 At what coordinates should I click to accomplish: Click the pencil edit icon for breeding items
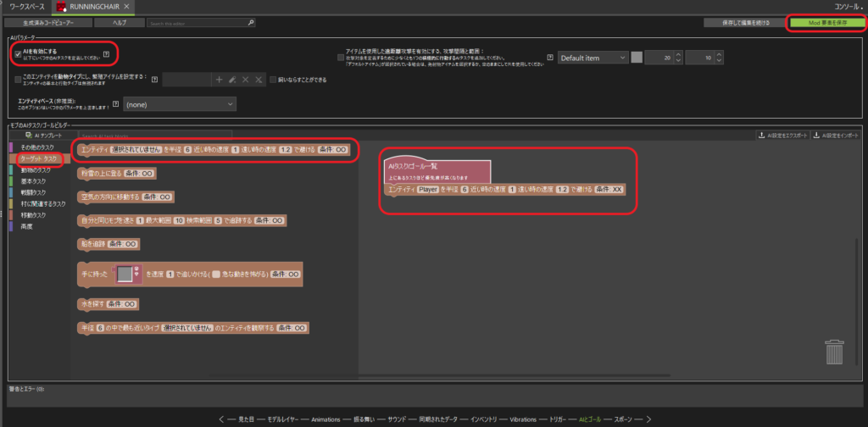(x=232, y=79)
